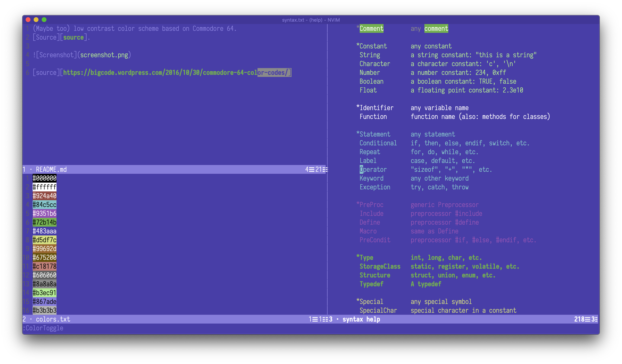622x364 pixels.
Task: Click the line indicator icon beside 218
Action: click(588, 319)
